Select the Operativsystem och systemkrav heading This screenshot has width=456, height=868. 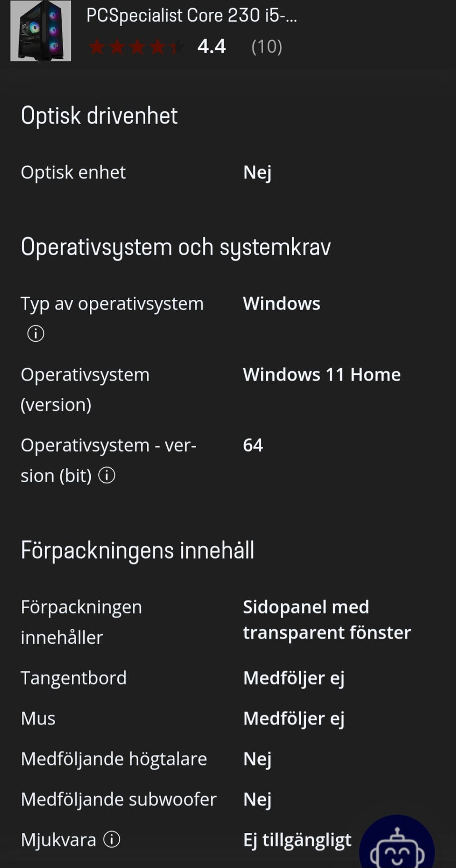point(176,247)
